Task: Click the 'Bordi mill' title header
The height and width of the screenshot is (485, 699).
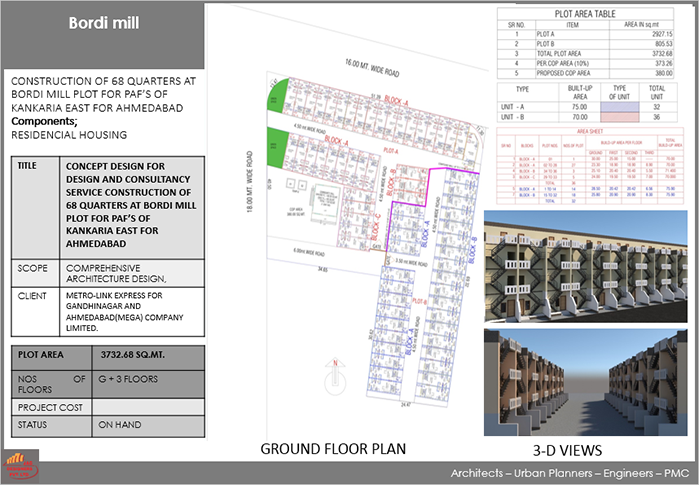Action: 104,23
